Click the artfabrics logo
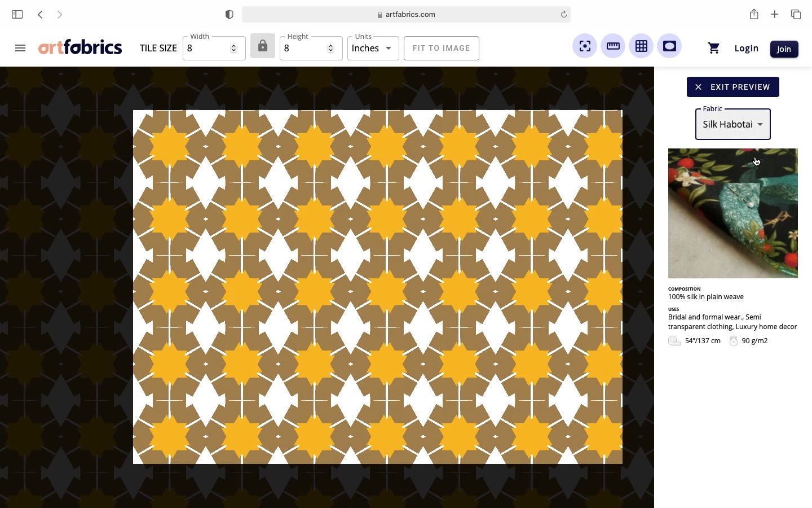Screen dimensions: 812x508 coord(80,47)
